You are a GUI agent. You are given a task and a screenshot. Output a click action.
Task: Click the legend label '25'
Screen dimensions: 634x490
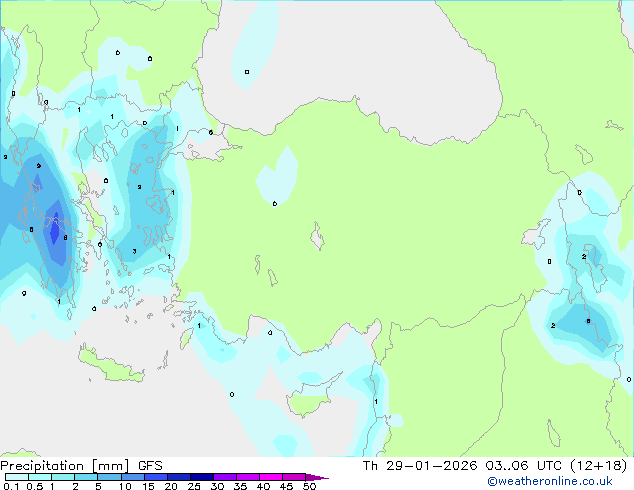pos(194,486)
